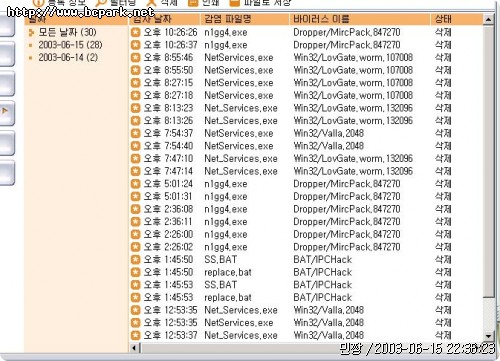Click Win32/LovGate.worm.132096 in the 오후 7:47:10 row
Image resolution: width=500 pixels, height=361 pixels.
[x=353, y=159]
